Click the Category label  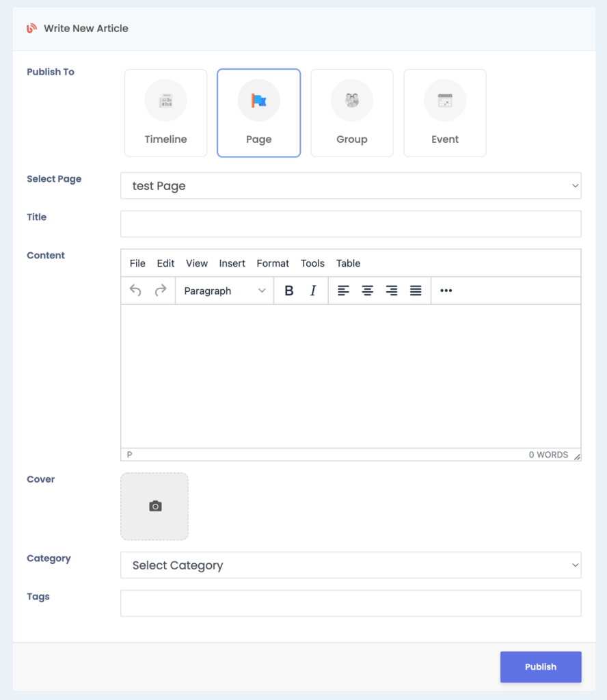coord(49,558)
